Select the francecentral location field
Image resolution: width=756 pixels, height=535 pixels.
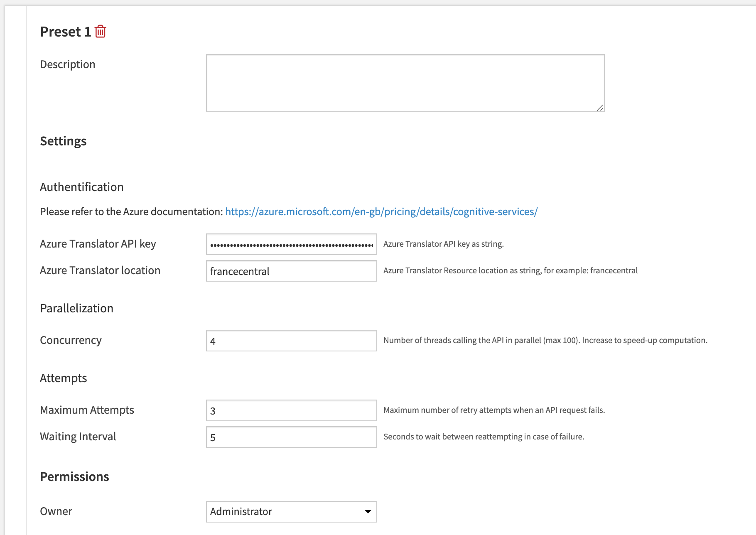[x=291, y=271]
